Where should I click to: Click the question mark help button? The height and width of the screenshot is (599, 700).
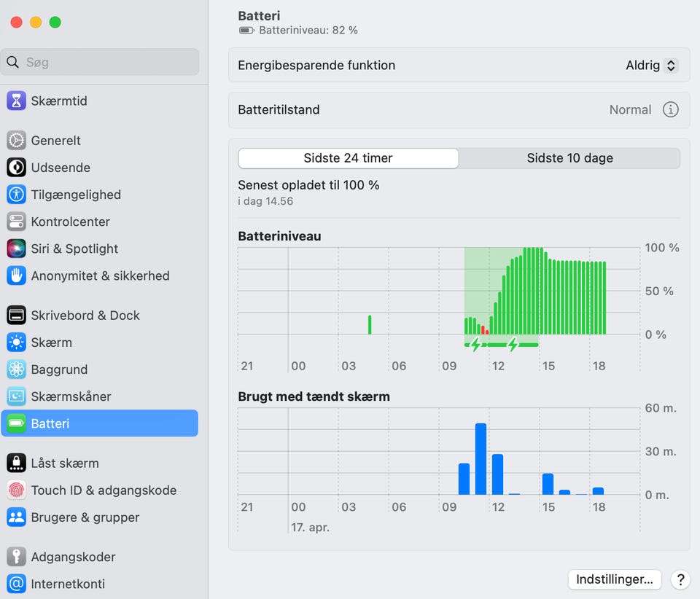(680, 579)
